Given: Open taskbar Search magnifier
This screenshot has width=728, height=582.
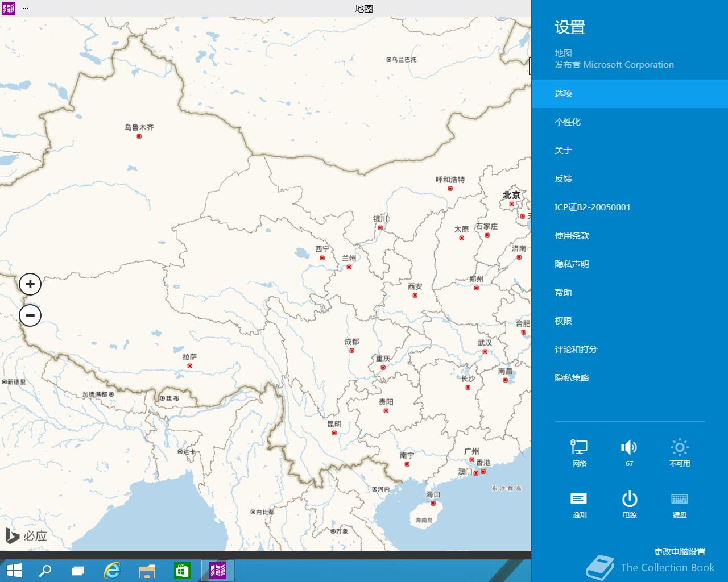Looking at the screenshot, I should (45, 570).
